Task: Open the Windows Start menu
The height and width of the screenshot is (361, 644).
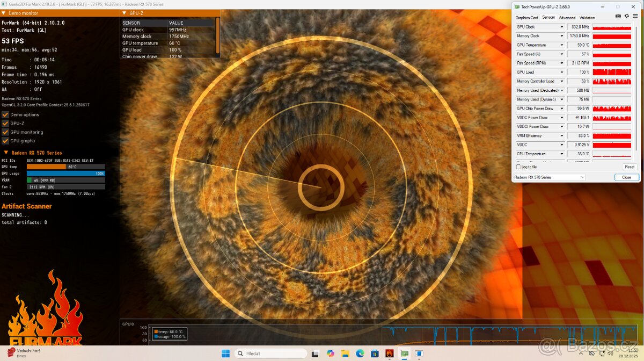Action: pos(226,353)
